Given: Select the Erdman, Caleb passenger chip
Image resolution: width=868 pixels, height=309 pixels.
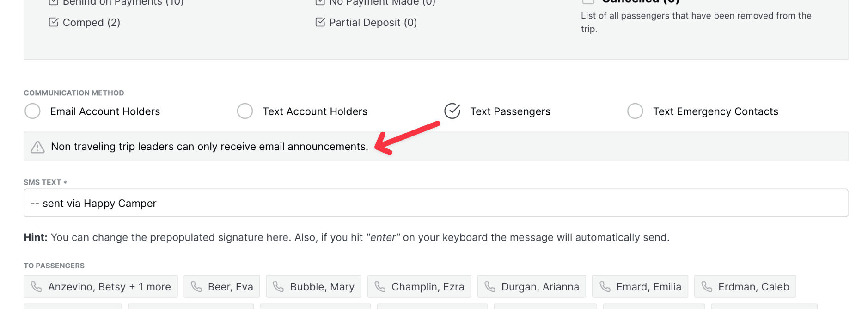Looking at the screenshot, I should click(x=745, y=286).
